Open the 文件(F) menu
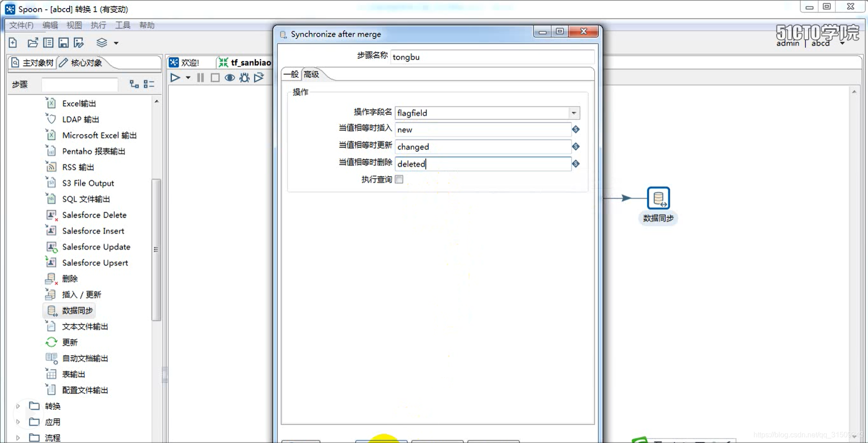 21,25
